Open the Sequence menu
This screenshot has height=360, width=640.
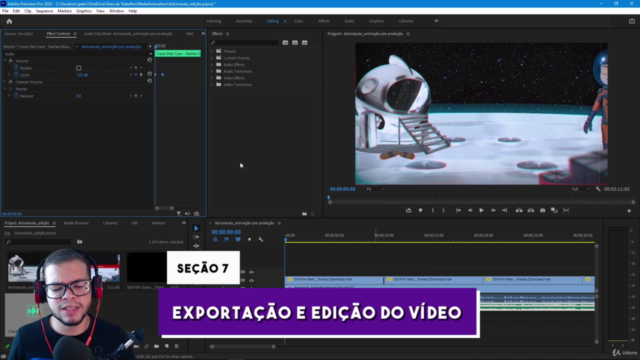pos(44,11)
